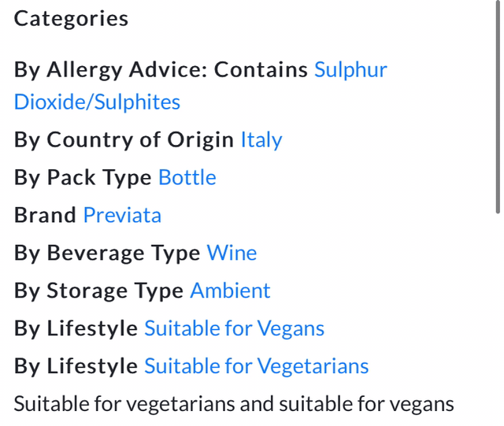Browse the Wine beverage type link
504x426 pixels.
coord(232,254)
